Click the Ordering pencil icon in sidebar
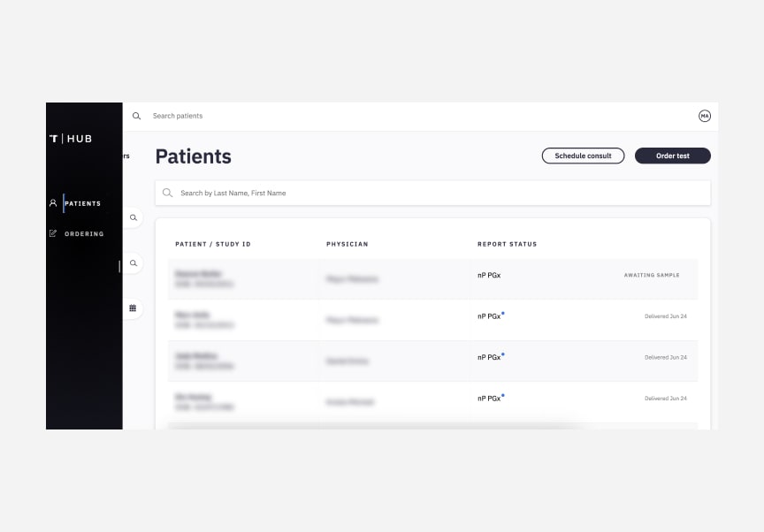This screenshot has width=764, height=532. pyautogui.click(x=53, y=233)
